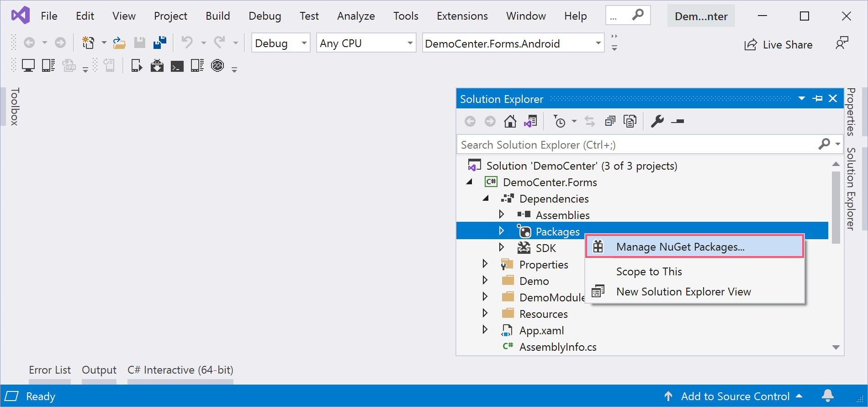Open notifications via the bell icon
The height and width of the screenshot is (407, 868).
coord(827,396)
